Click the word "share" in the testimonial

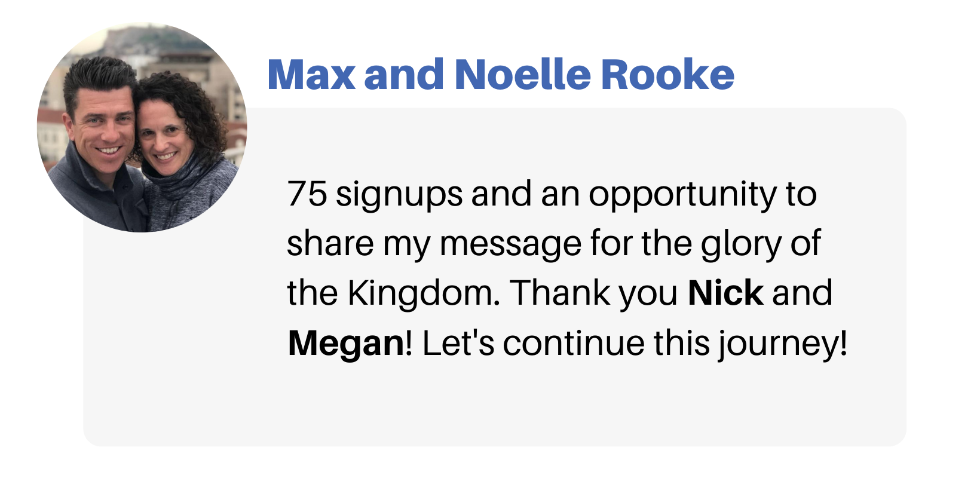pyautogui.click(x=330, y=244)
